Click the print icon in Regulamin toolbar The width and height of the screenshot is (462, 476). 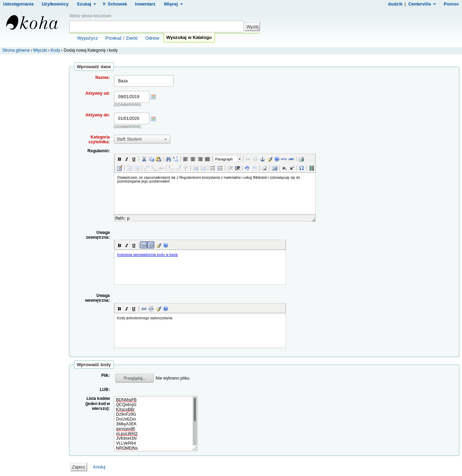[x=301, y=159]
